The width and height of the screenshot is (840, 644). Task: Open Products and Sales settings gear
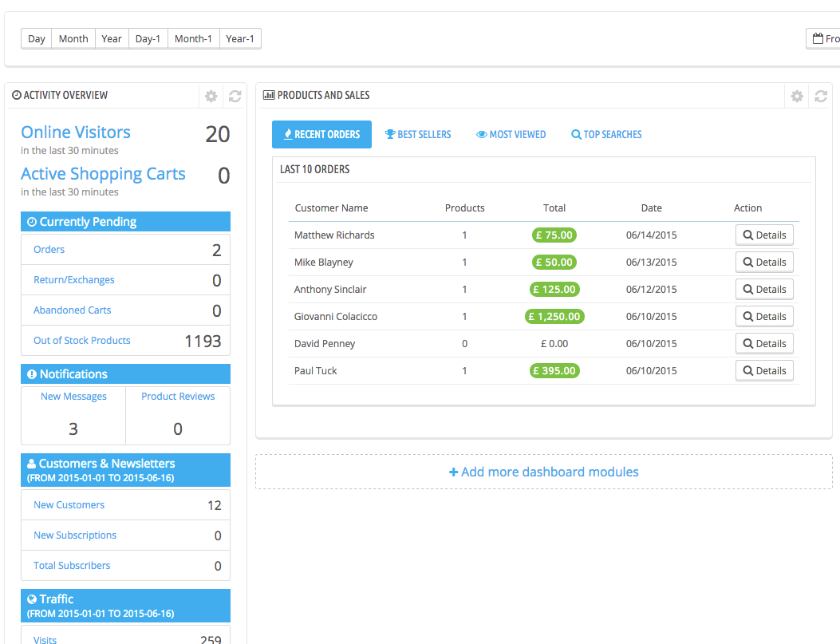pyautogui.click(x=797, y=96)
